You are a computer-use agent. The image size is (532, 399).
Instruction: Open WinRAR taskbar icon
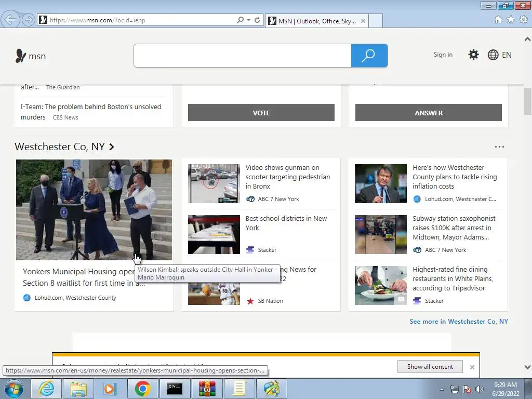click(207, 389)
